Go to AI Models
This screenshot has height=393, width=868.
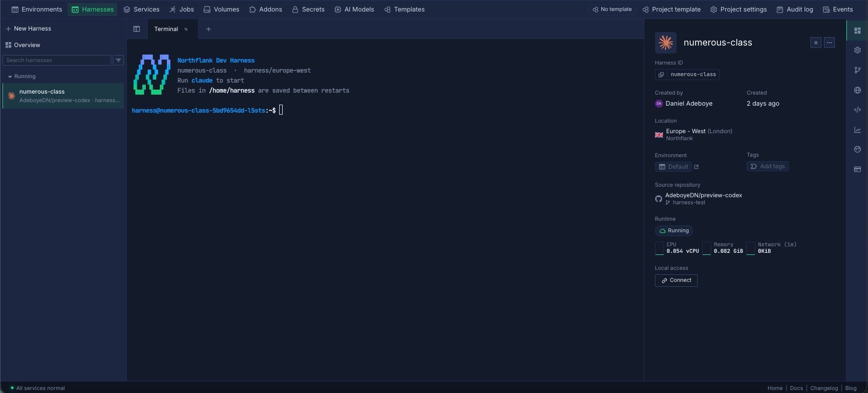coord(354,10)
